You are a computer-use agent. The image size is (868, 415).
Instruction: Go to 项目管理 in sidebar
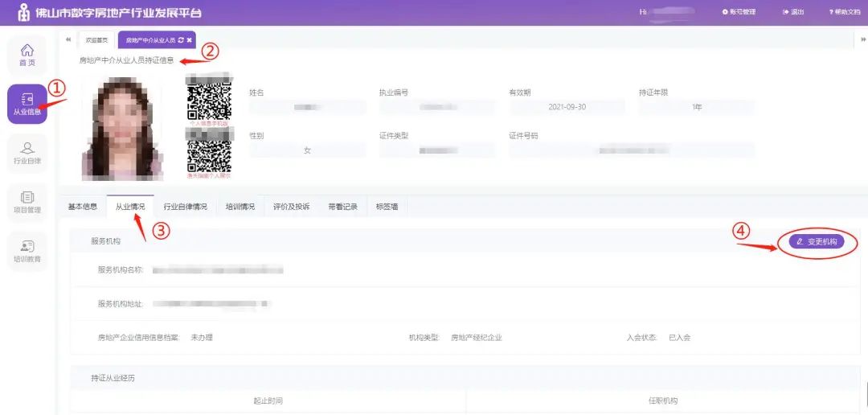(x=27, y=202)
